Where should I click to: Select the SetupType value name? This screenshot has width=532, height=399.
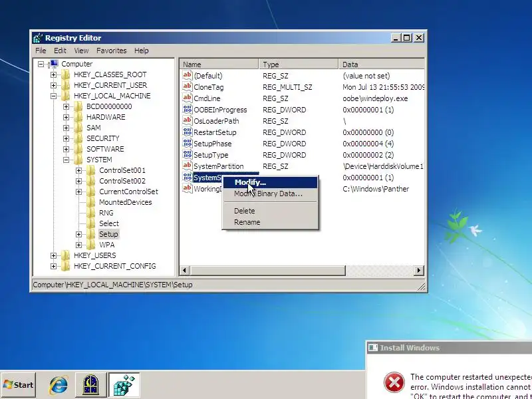(211, 155)
